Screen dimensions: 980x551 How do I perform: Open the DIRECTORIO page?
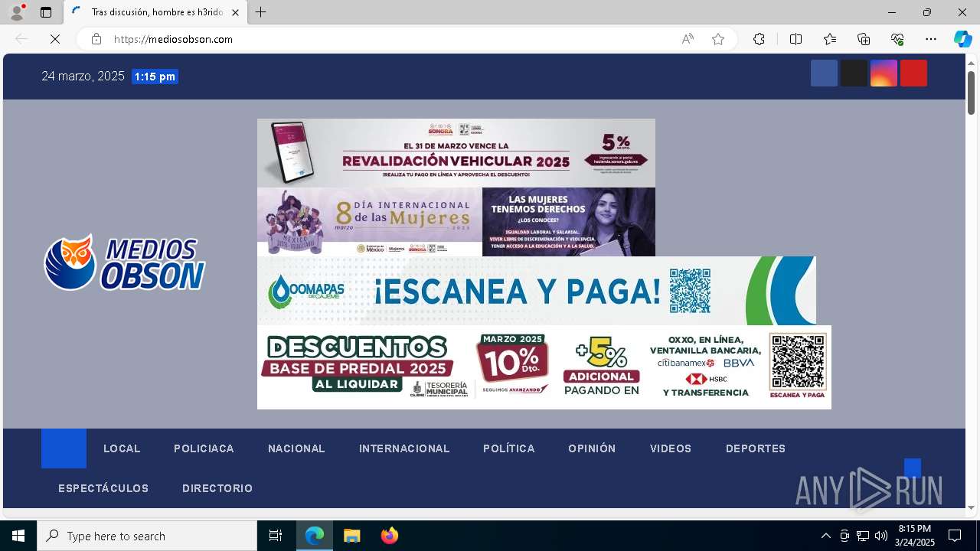coord(217,488)
